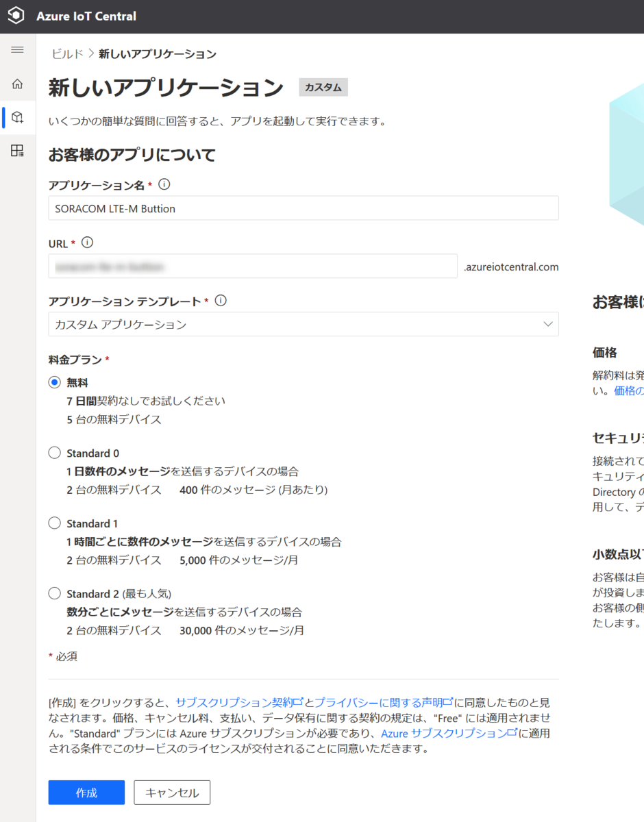Show info for アプリケーション テンプレート

221,300
